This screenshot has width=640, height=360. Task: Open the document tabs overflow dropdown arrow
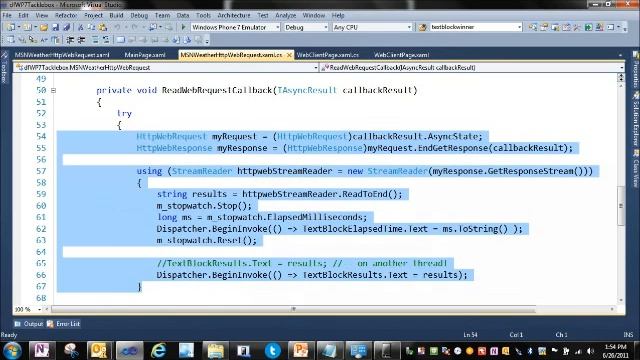(x=620, y=55)
